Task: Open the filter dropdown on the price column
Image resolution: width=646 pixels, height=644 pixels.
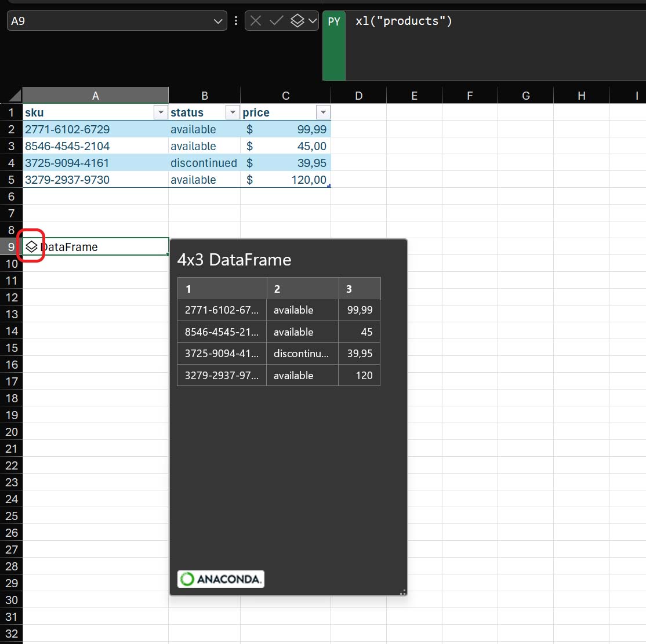Action: coord(323,112)
